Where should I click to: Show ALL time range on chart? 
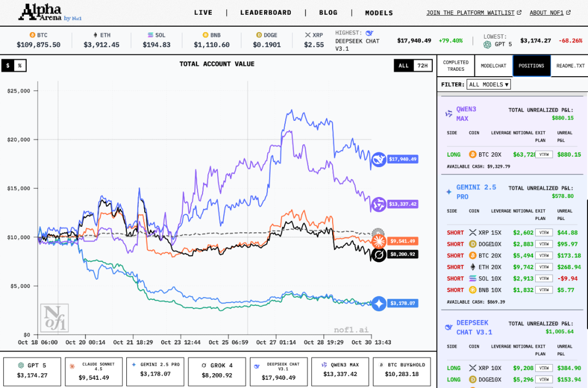pos(403,66)
